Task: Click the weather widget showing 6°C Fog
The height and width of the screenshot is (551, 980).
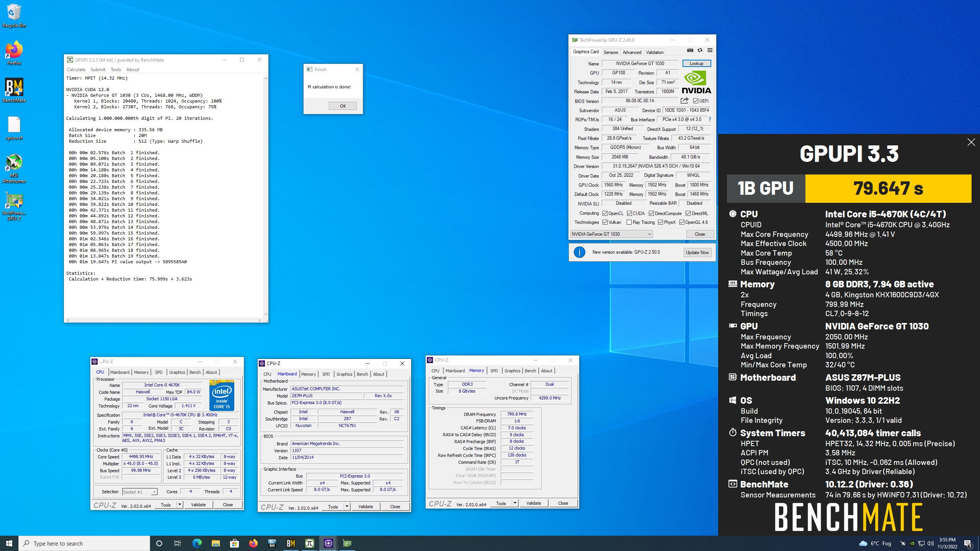Action: tap(875, 543)
